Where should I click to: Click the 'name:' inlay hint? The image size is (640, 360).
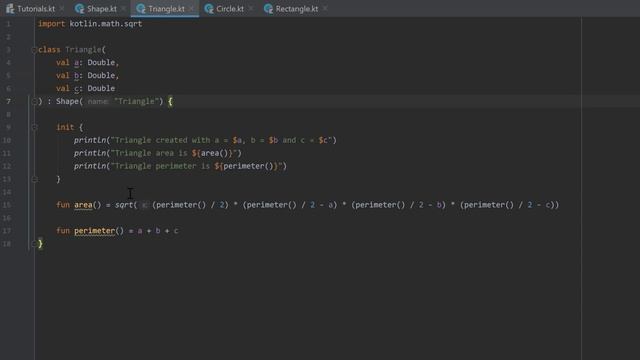(x=98, y=101)
